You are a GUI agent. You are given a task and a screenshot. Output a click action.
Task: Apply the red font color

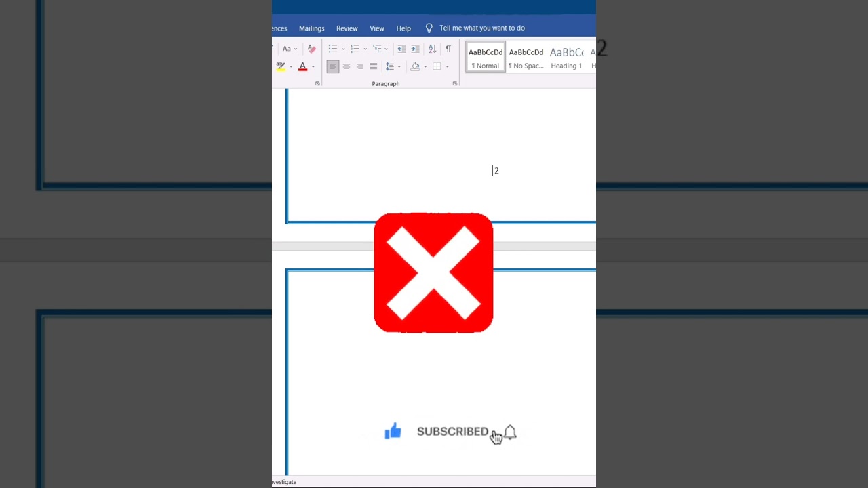302,66
